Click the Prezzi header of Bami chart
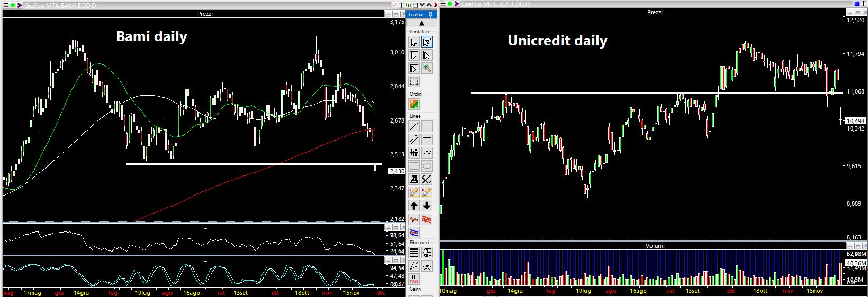 click(205, 14)
